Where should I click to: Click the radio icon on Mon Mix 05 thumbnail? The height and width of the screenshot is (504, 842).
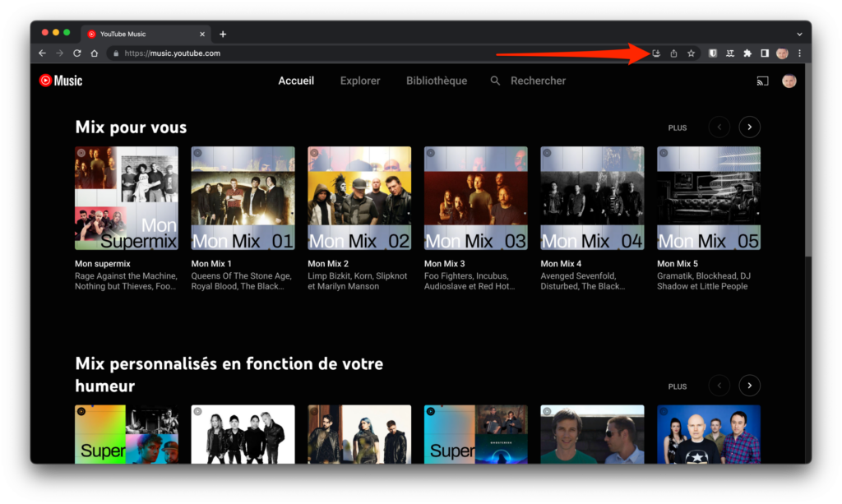pyautogui.click(x=664, y=153)
